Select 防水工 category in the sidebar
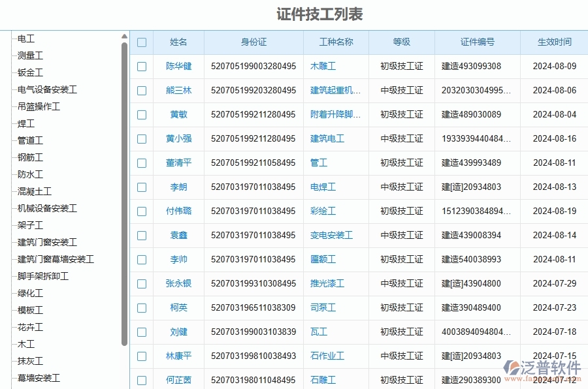588x389 pixels. [x=29, y=174]
